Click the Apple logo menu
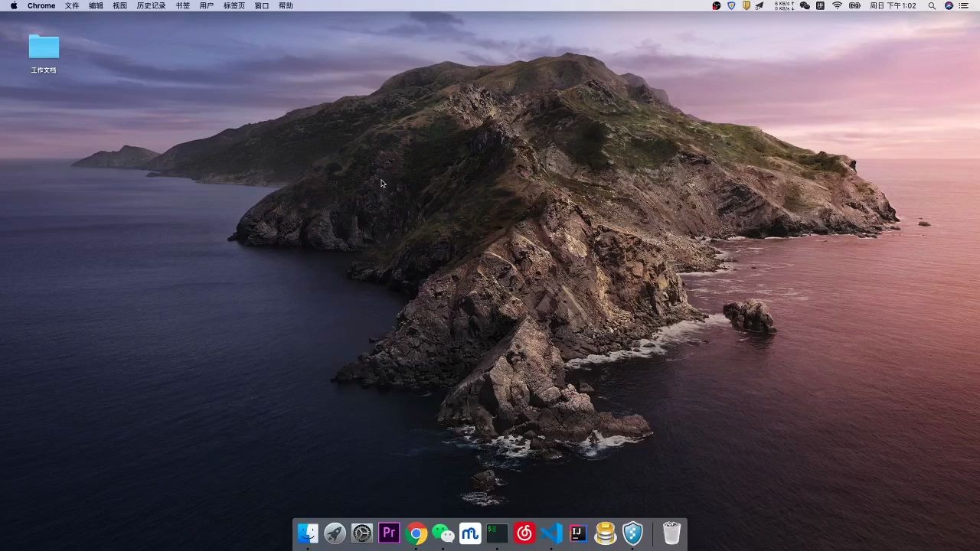980x551 pixels. pyautogui.click(x=14, y=5)
